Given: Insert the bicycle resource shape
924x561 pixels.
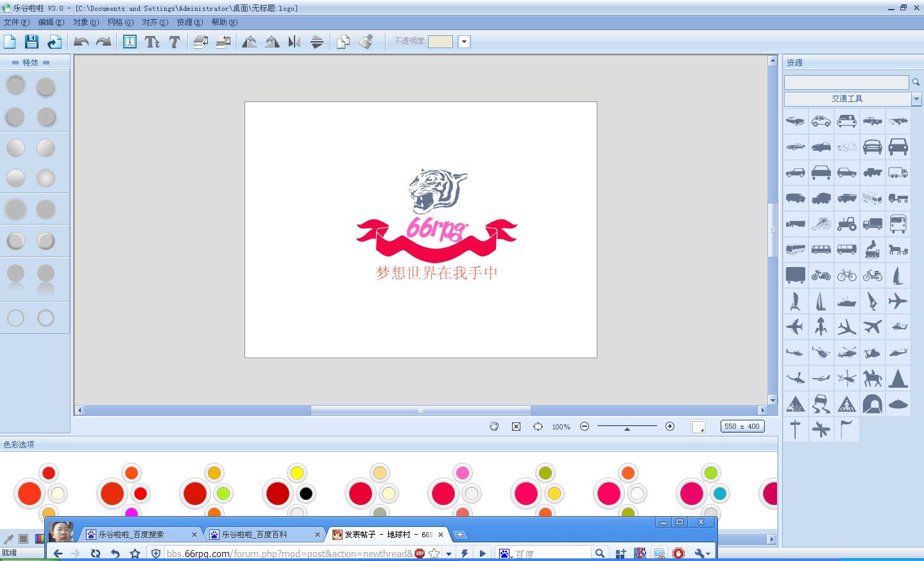Looking at the screenshot, I should (x=847, y=275).
